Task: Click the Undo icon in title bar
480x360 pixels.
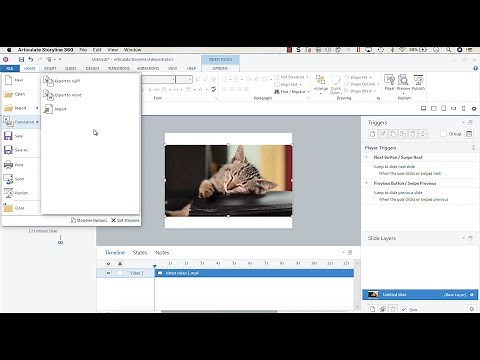Action: [31, 59]
